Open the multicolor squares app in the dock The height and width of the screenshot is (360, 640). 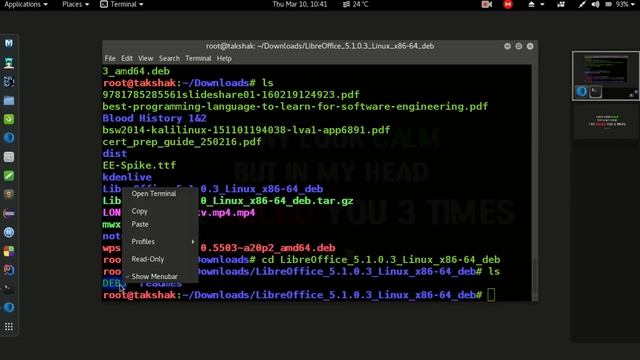[9, 251]
